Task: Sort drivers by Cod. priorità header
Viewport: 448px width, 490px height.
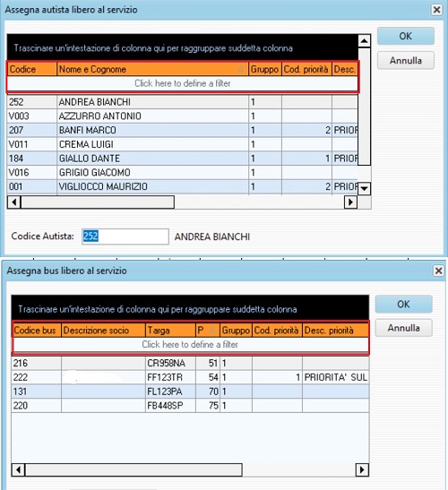Action: tap(306, 69)
